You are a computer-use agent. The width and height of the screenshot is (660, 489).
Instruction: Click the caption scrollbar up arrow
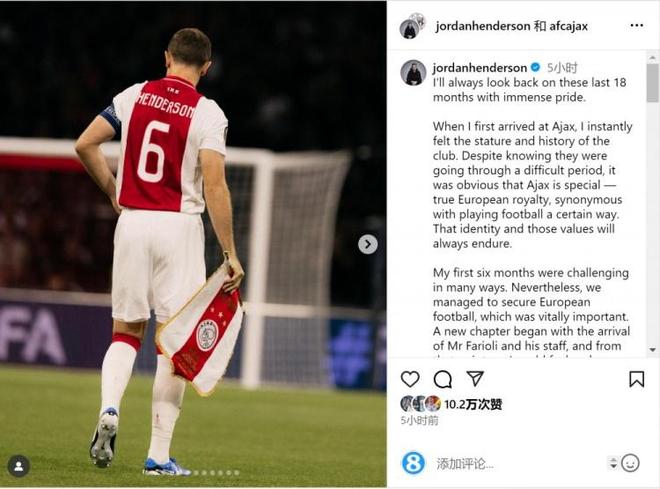pyautogui.click(x=653, y=58)
